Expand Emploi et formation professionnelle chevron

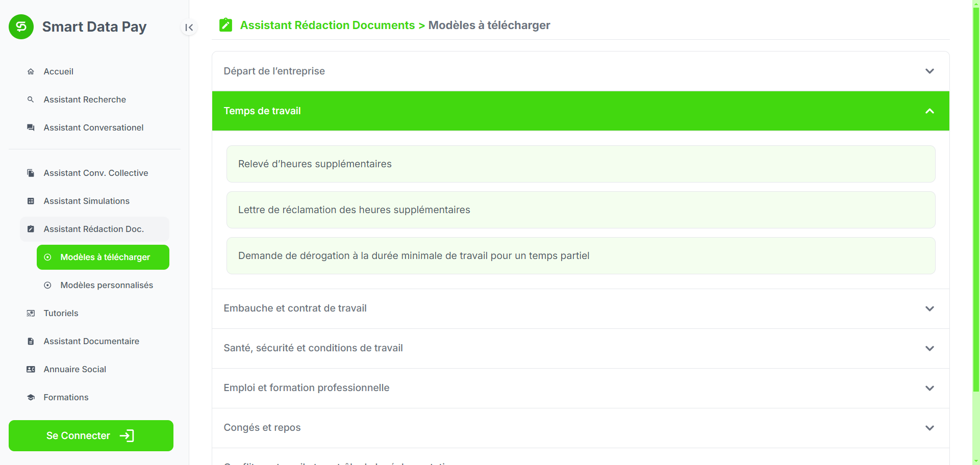pos(929,388)
